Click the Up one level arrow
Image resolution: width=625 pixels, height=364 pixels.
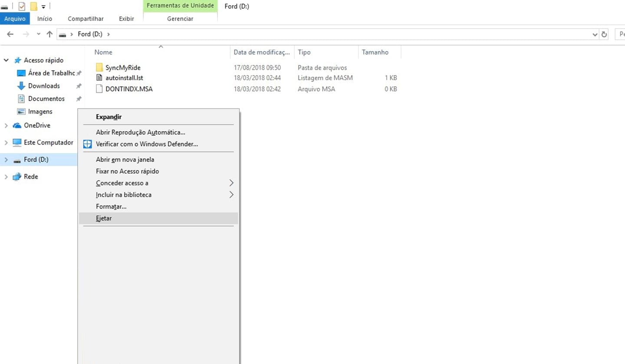[49, 34]
